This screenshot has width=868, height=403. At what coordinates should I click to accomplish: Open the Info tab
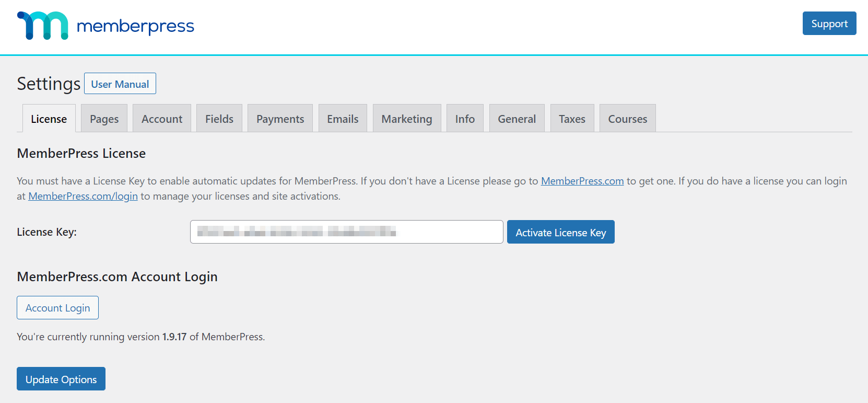click(x=465, y=119)
